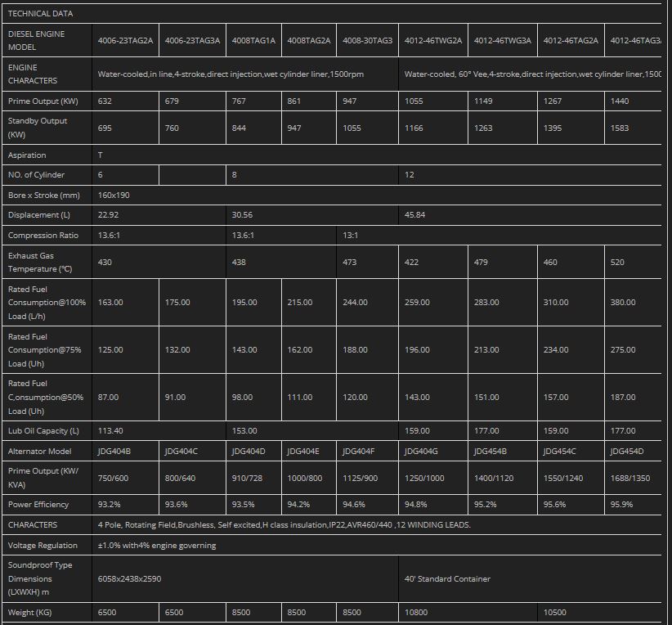Viewport: 672px width, 625px height.
Task: Click the 93.2% power efficiency value
Action: click(109, 505)
